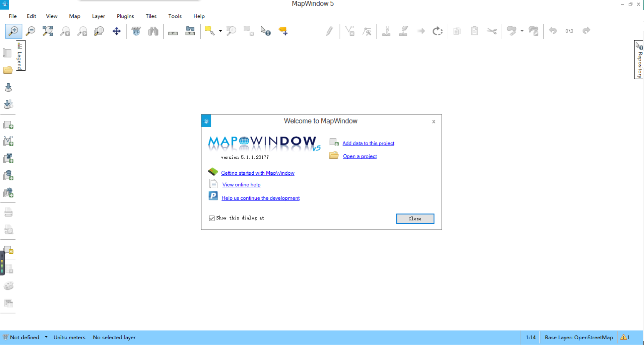Viewport: 644px width, 345px height.
Task: Open the Tiles menu
Action: pyautogui.click(x=151, y=16)
